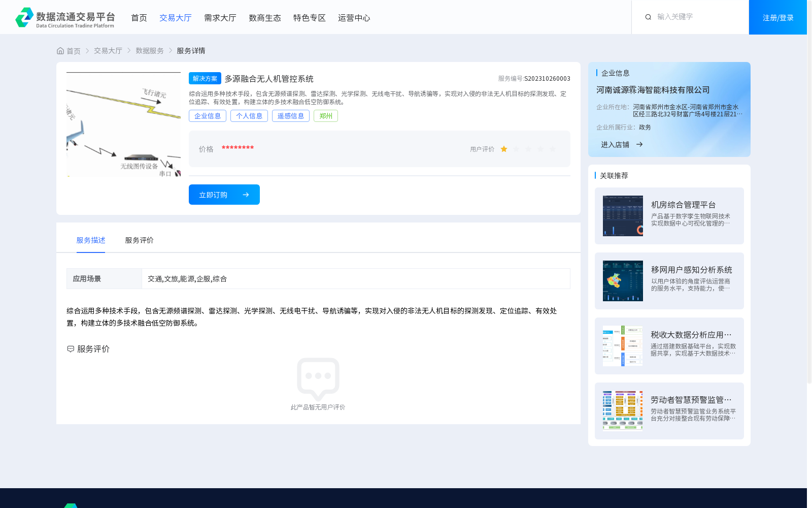The height and width of the screenshot is (508, 812).
Task: Click the second rating star
Action: click(516, 149)
